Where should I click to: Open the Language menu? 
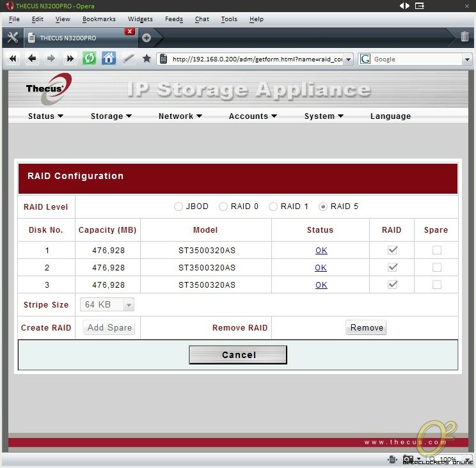390,116
